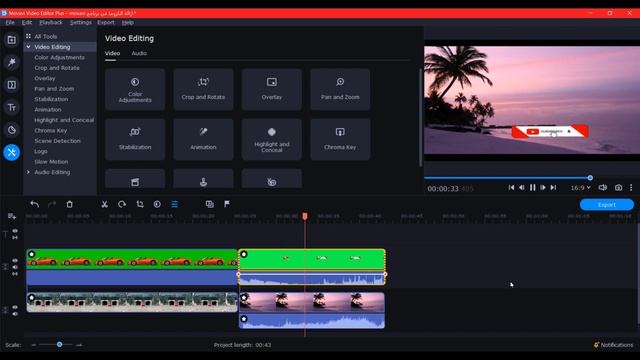Click the Undo arrow in timeline toolbar
Viewport: 640px width, 360px height.
click(x=35, y=204)
